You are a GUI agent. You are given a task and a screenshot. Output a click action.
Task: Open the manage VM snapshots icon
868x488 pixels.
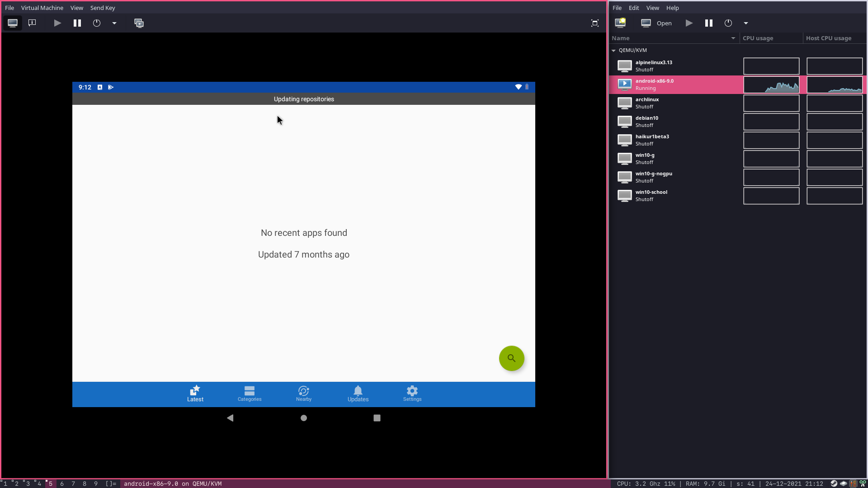pos(139,23)
